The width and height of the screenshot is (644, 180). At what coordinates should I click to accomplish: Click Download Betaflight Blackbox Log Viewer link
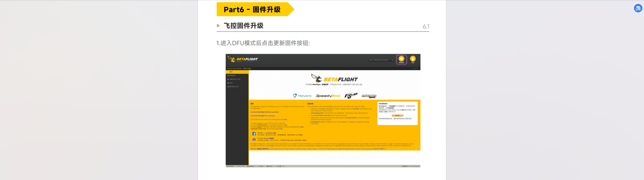(x=265, y=112)
